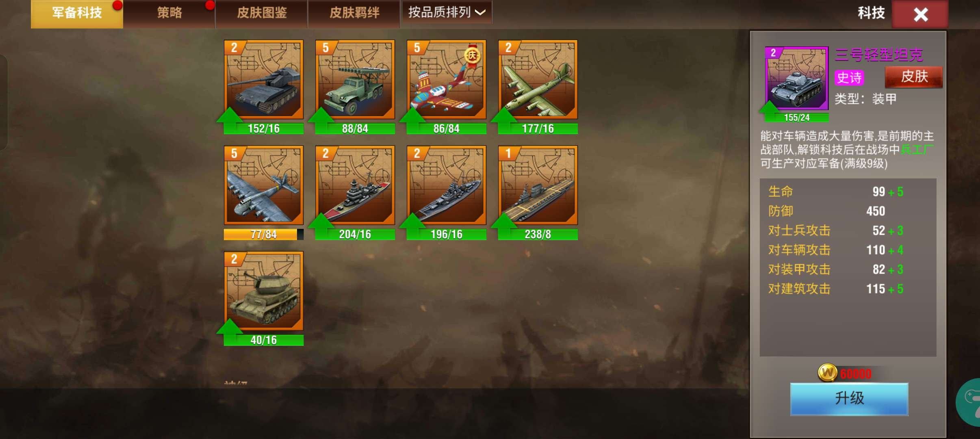Screen dimensions: 980x439
Task: Open the 按品质排列 sorting dropdown
Action: pos(447,12)
